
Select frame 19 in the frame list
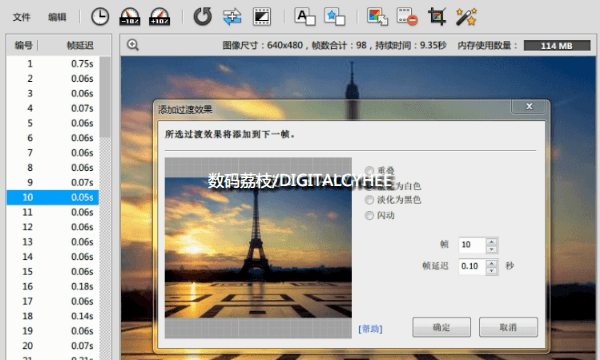point(53,331)
